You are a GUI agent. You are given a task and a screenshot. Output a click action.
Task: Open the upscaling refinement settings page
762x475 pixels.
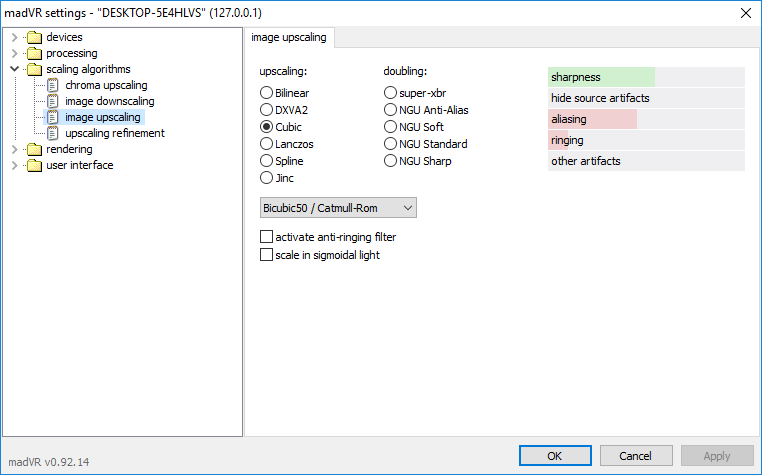[115, 133]
